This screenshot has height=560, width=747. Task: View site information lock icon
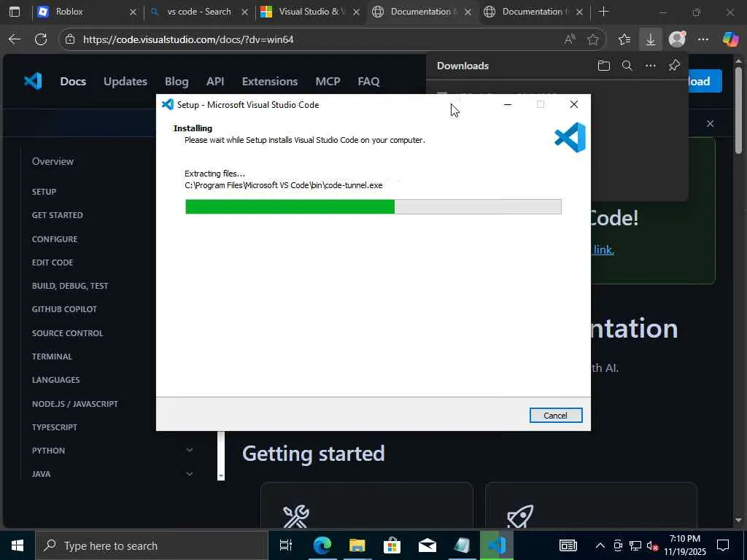(70, 39)
